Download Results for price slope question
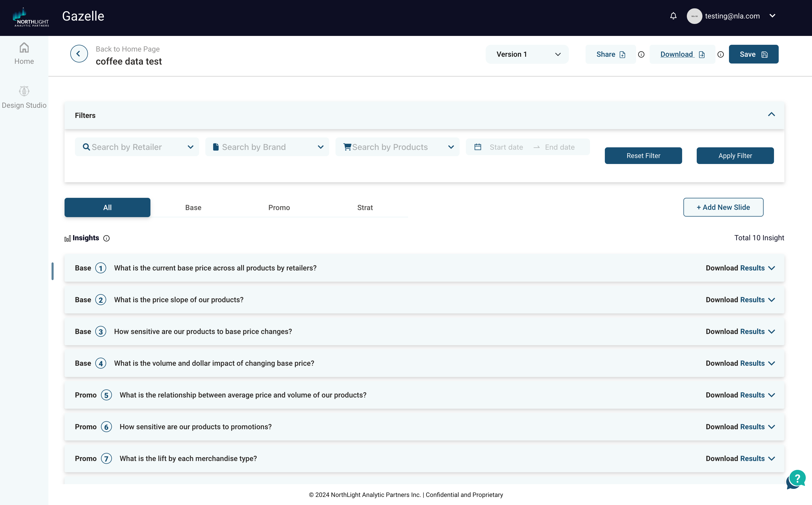The height and width of the screenshot is (505, 812). tap(735, 300)
